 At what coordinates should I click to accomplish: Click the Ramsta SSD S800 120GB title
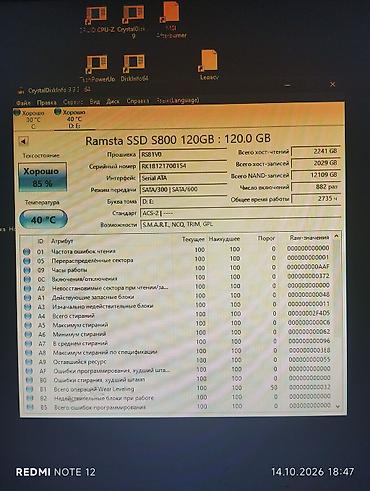pyautogui.click(x=178, y=140)
